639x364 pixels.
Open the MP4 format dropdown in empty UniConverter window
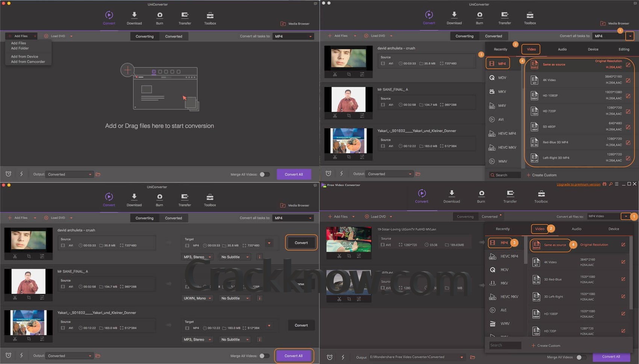coord(293,36)
